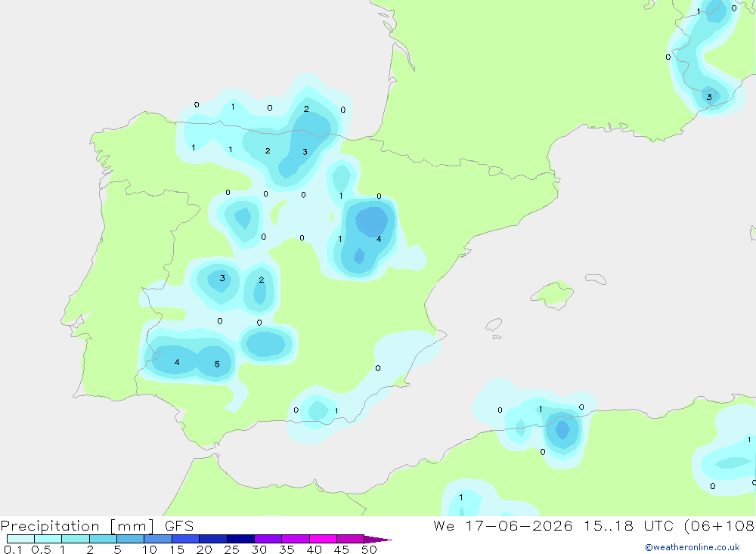Select the 5–10 mm blue legend swatch

(x=131, y=539)
